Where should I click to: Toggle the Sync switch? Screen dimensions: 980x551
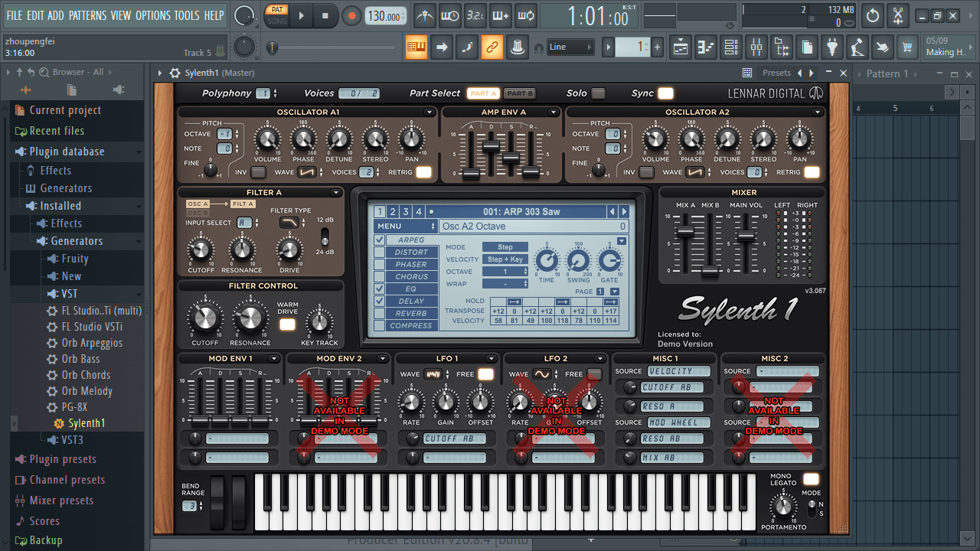666,93
